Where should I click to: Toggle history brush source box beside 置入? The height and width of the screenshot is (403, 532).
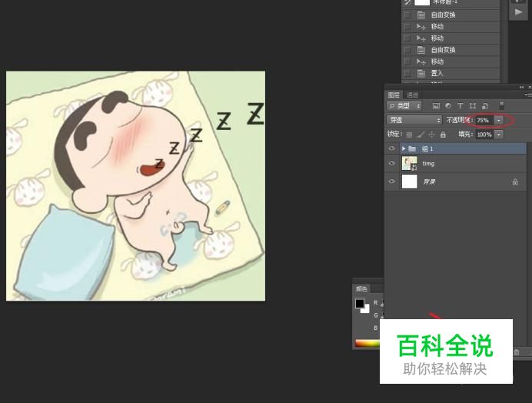click(x=407, y=73)
